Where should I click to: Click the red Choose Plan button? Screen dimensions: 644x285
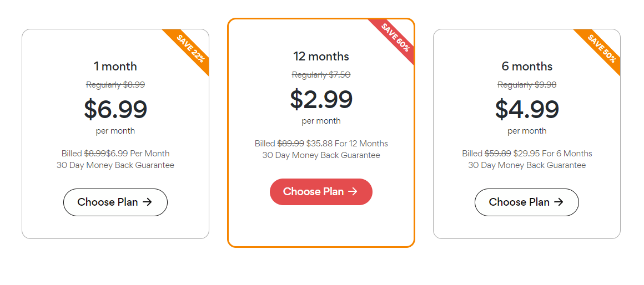pos(321,192)
